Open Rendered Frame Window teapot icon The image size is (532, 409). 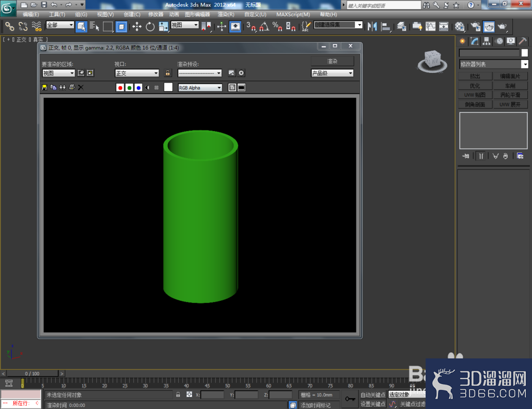[x=489, y=27]
